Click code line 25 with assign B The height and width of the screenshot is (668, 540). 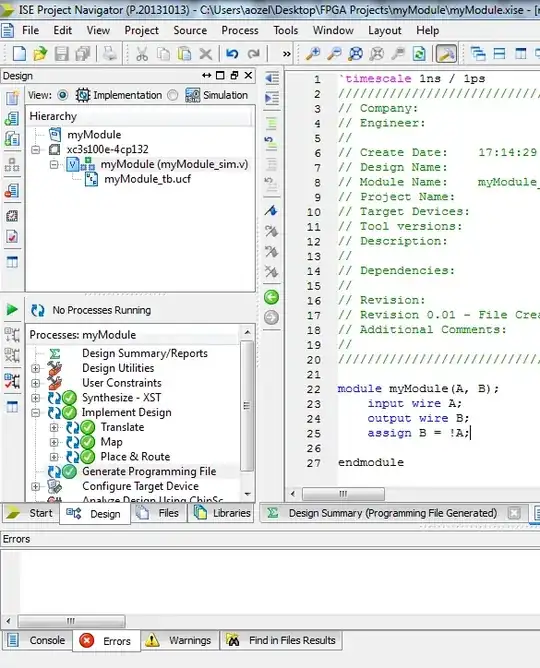418,433
